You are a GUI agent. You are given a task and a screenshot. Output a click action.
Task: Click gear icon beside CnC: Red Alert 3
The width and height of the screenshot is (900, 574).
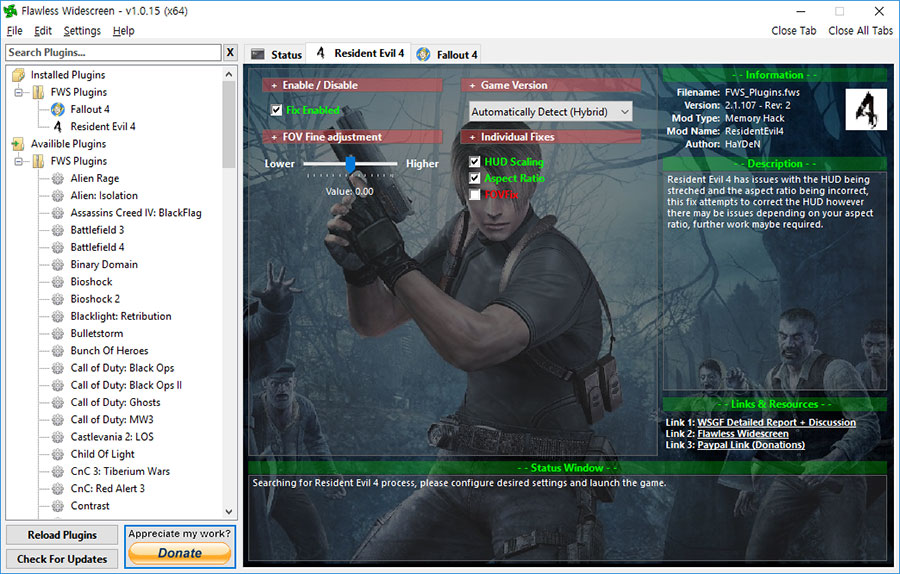click(57, 488)
